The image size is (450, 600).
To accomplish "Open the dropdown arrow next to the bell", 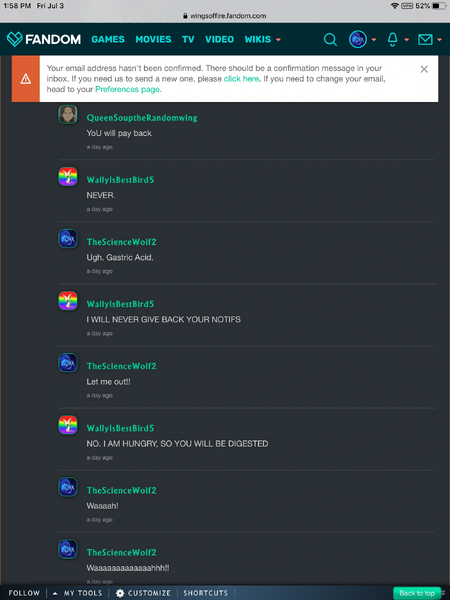I will tap(406, 40).
